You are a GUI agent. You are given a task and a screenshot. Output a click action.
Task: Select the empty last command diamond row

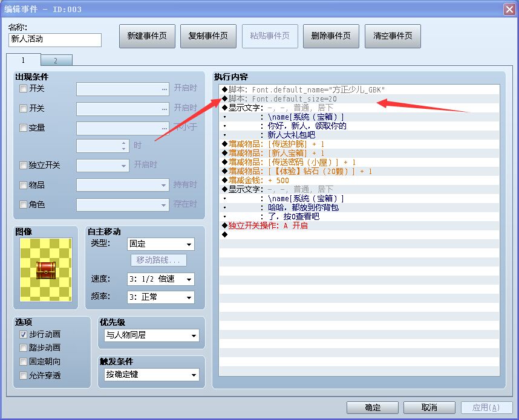pos(359,235)
